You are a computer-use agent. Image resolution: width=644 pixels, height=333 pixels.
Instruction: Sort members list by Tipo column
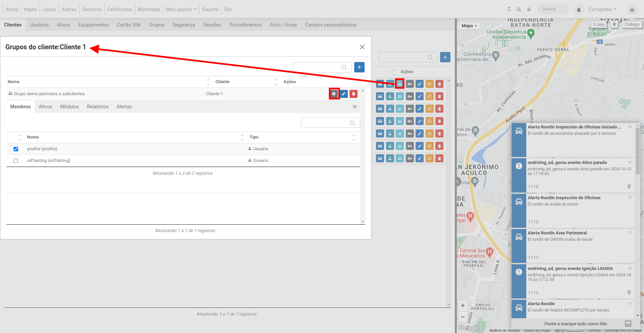(254, 137)
